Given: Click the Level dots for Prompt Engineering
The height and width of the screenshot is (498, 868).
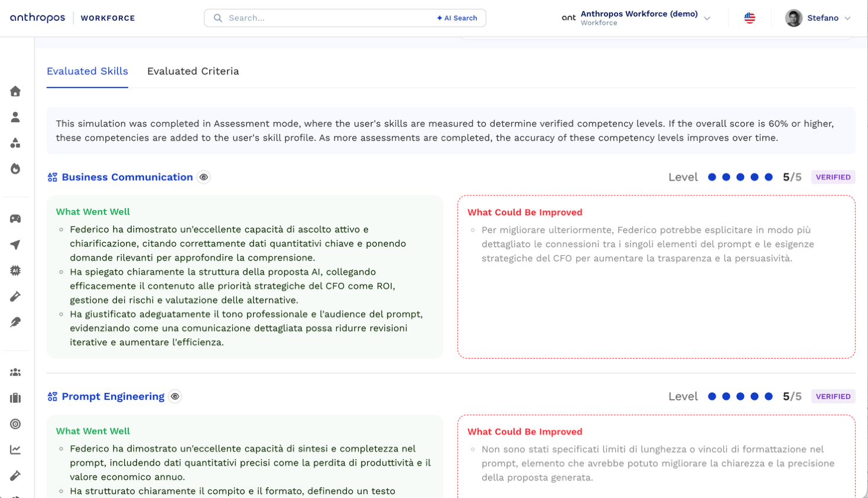Looking at the screenshot, I should pos(740,396).
